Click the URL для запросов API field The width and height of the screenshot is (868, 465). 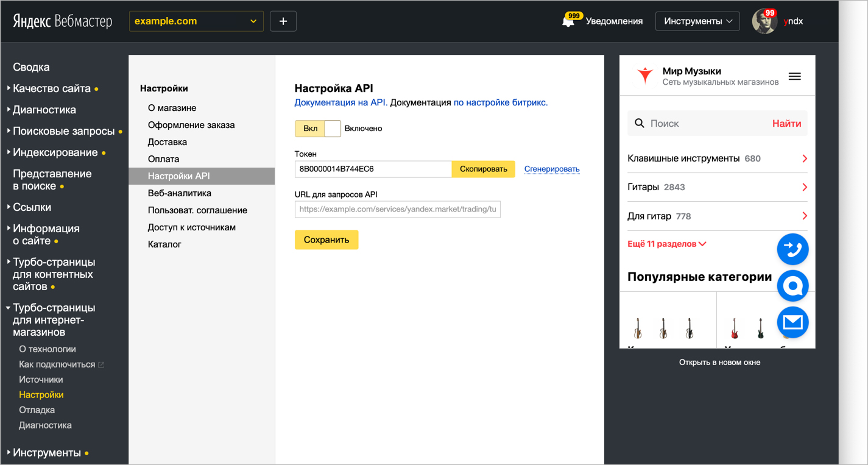click(398, 210)
